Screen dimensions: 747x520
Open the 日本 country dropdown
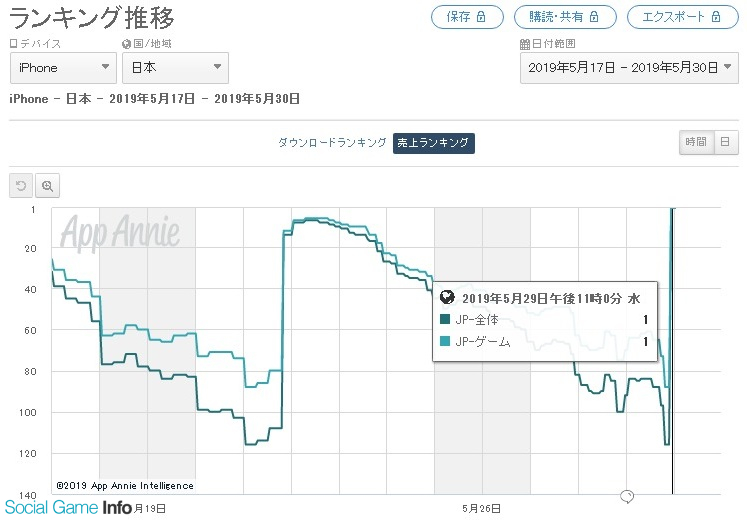174,67
